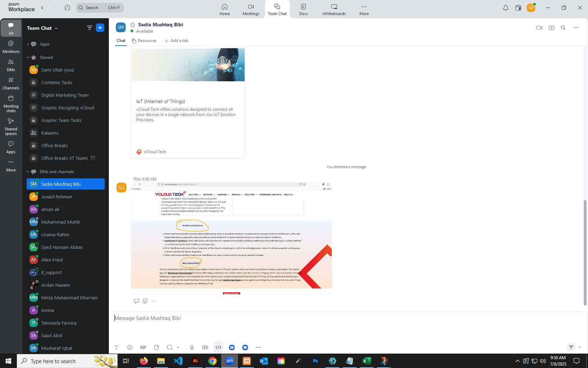Open more options for screenshot message
This screenshot has width=588, height=368.
coord(153,301)
